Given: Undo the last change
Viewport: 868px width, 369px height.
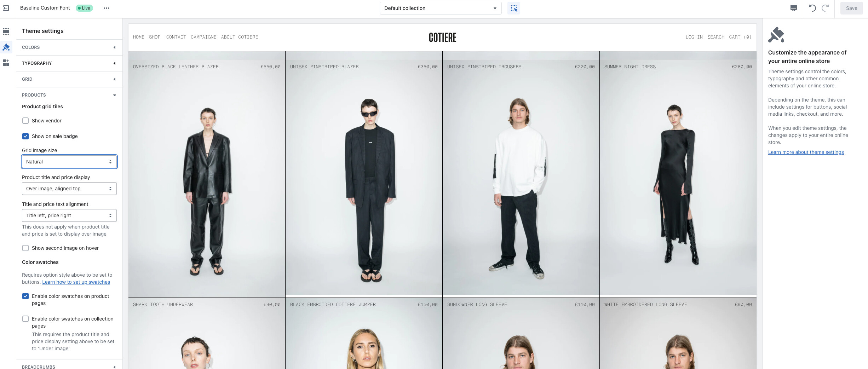Looking at the screenshot, I should (812, 8).
